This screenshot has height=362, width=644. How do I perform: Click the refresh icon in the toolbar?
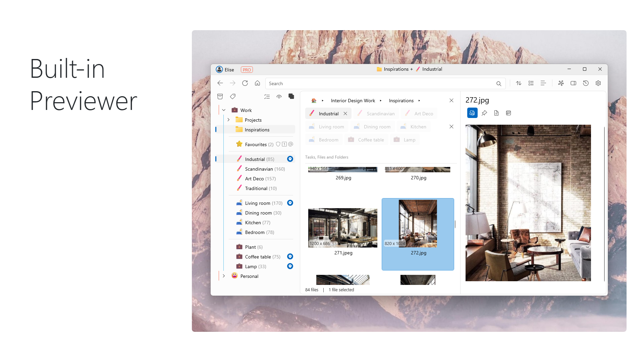click(245, 83)
